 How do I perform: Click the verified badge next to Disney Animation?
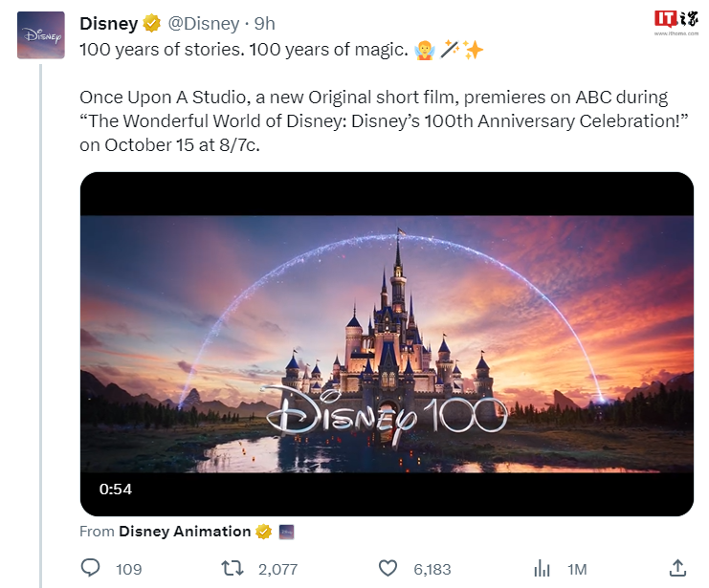click(263, 532)
